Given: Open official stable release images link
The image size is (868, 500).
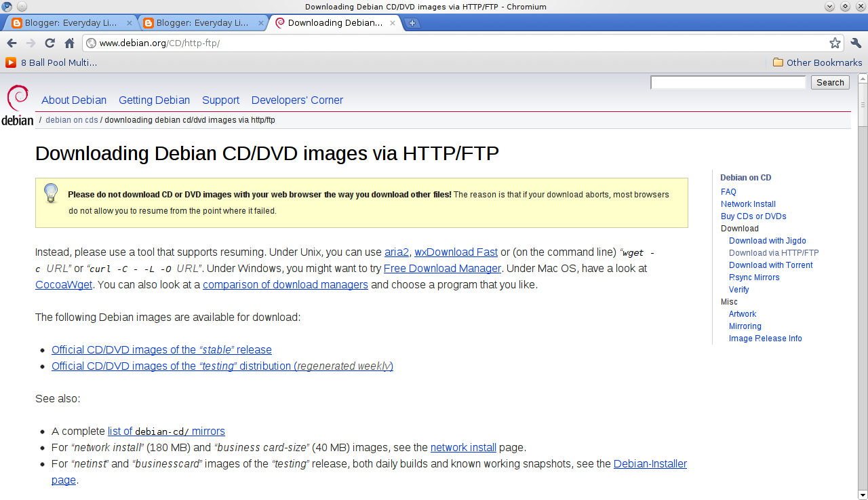Looking at the screenshot, I should point(161,350).
